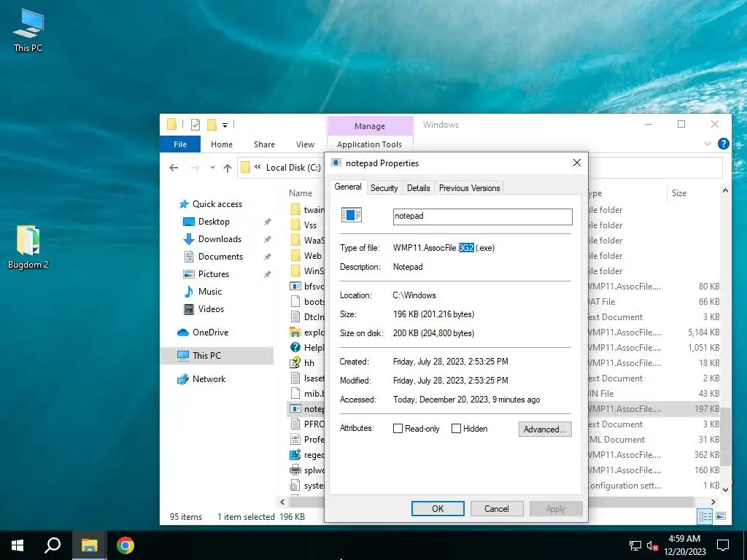Click the 1,051 KB size cell

click(x=703, y=348)
